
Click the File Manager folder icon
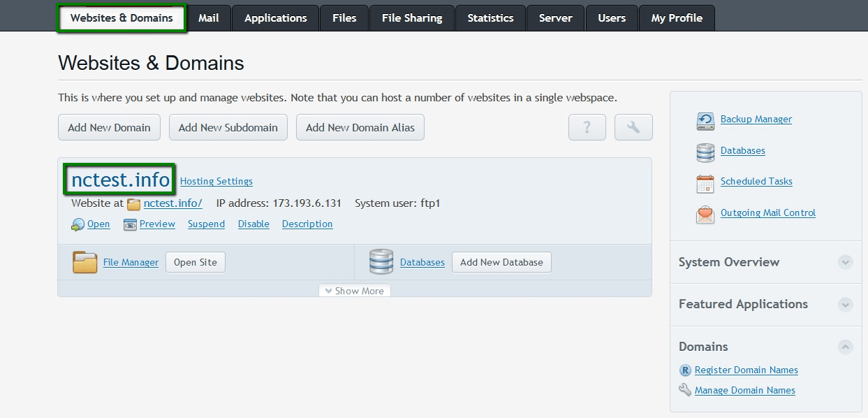tap(84, 261)
